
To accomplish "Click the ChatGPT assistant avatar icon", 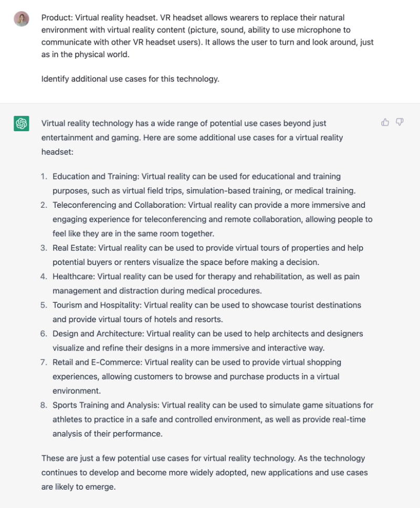I will tap(21, 123).
